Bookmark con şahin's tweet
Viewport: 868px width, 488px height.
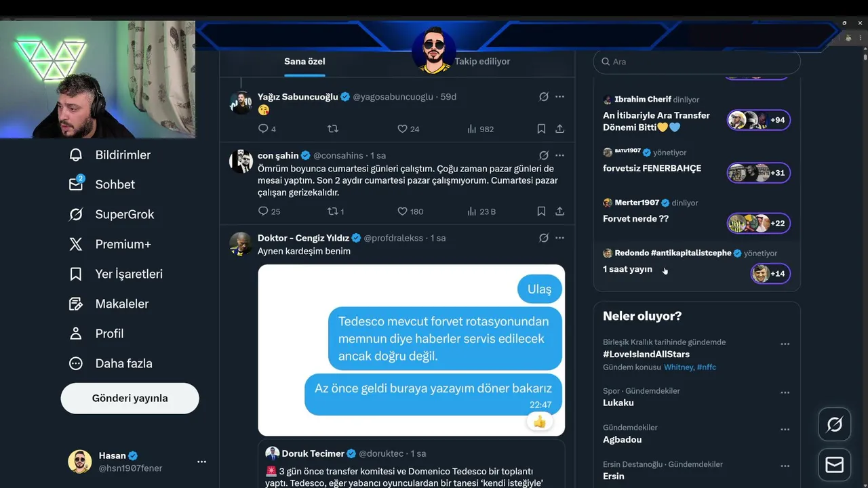click(x=541, y=211)
